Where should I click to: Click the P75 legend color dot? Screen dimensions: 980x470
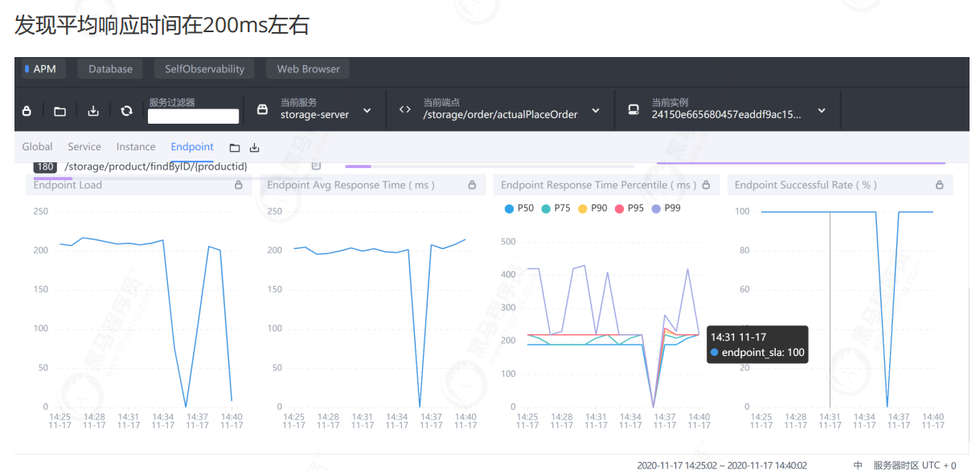546,209
